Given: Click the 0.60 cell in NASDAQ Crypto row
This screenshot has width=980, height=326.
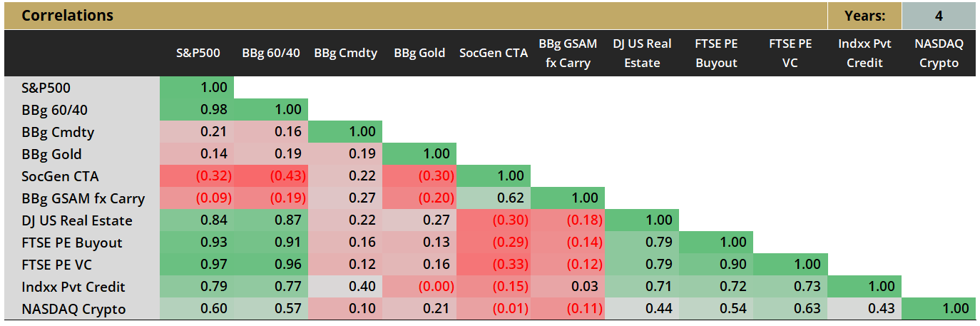Looking at the screenshot, I should (198, 309).
